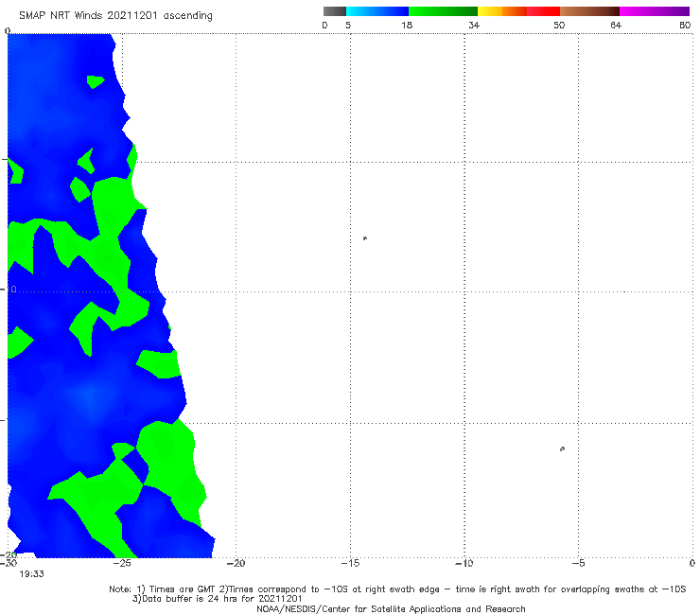Click the color bar label '5'

click(x=348, y=26)
